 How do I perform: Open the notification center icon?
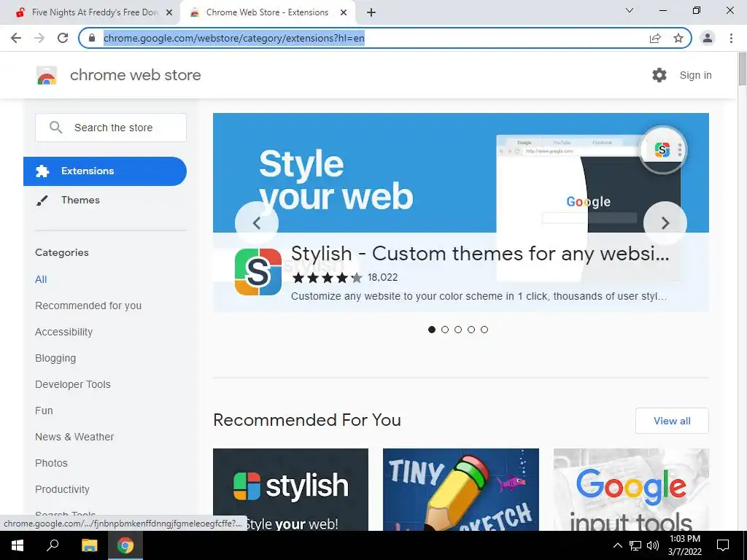point(723,545)
